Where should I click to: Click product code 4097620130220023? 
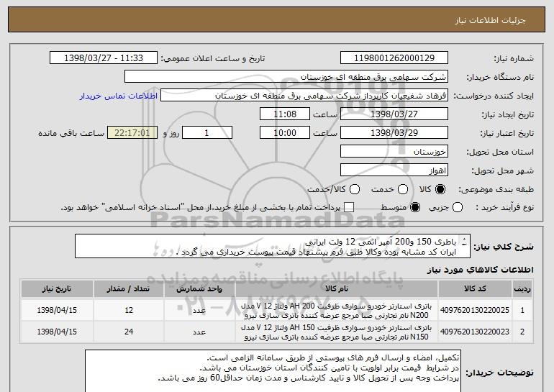tap(475, 332)
